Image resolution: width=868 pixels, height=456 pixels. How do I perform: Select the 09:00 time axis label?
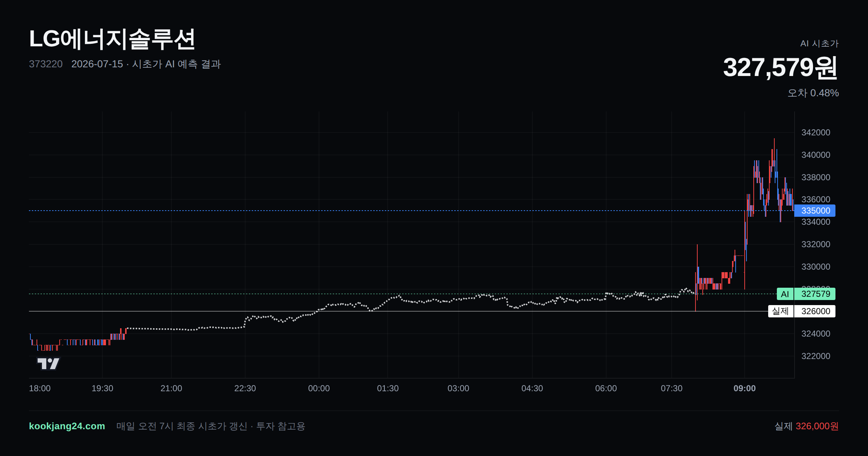click(x=744, y=388)
